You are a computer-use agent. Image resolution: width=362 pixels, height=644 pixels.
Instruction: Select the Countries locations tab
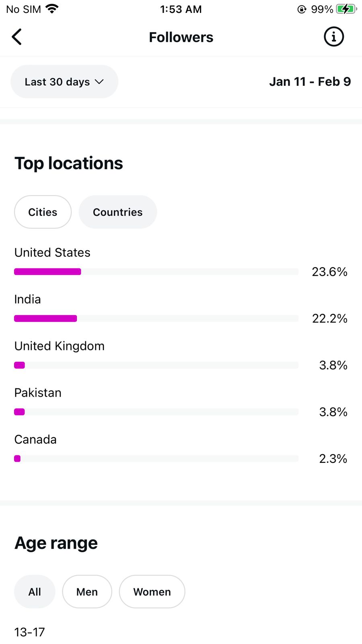coord(117,212)
